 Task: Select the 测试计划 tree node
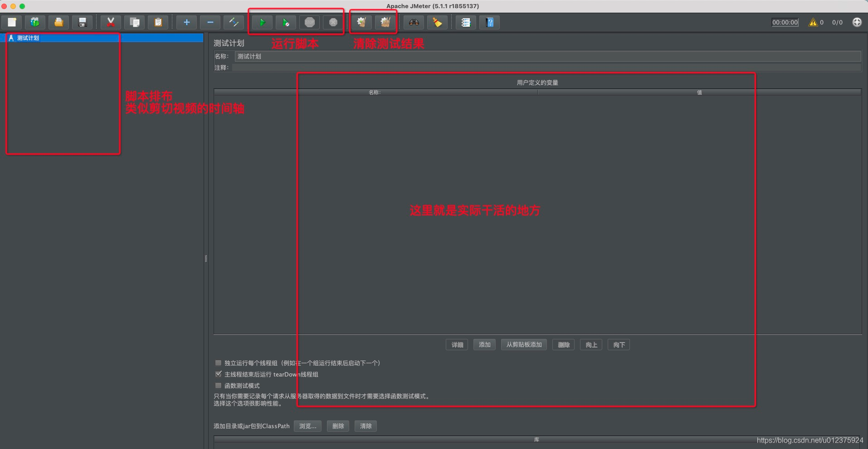coord(28,38)
